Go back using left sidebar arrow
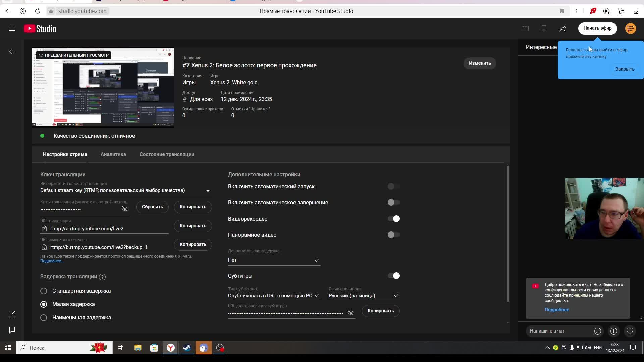 (12, 51)
